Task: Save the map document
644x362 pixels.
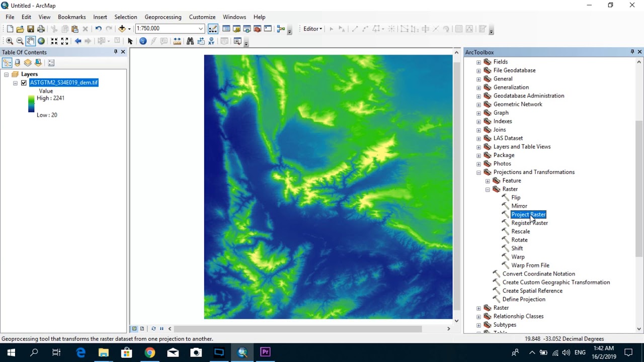Action: click(31, 29)
